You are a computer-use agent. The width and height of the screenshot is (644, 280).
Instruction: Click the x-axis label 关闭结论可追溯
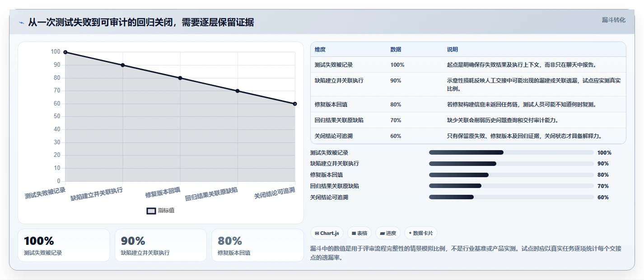point(275,193)
